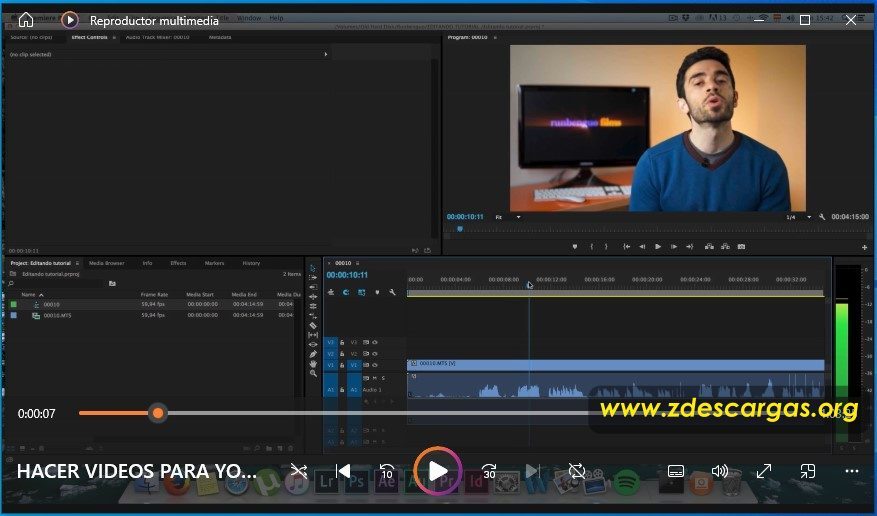
Task: Toggle lock on track V1
Action: click(x=342, y=365)
